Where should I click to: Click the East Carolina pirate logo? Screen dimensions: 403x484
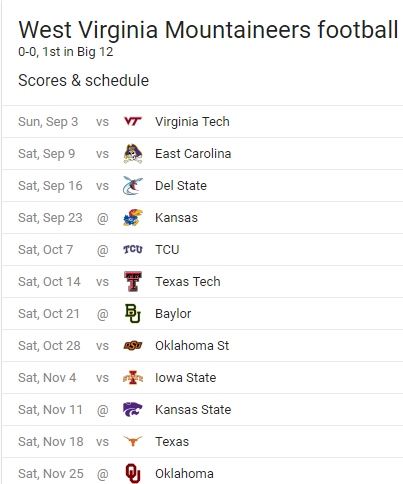tap(133, 154)
